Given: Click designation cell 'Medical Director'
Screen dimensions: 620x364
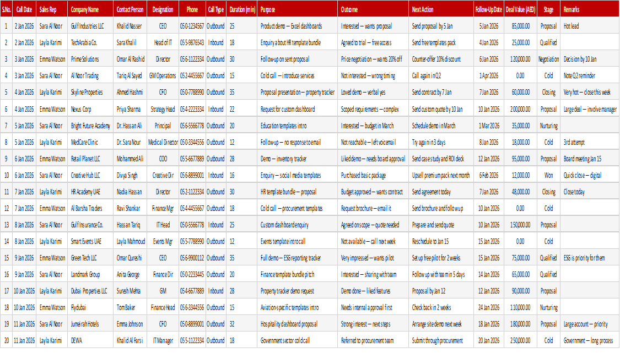Looking at the screenshot, I should click(x=163, y=142).
